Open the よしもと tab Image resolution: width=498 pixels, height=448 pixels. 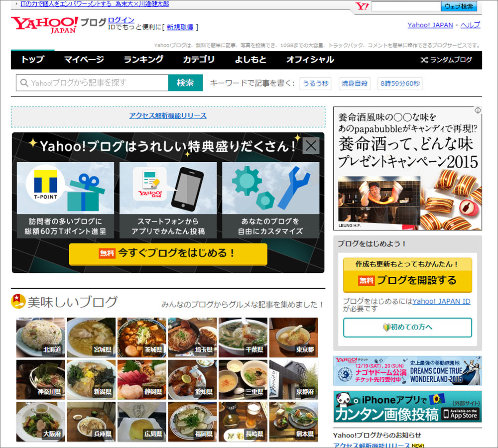click(x=250, y=60)
